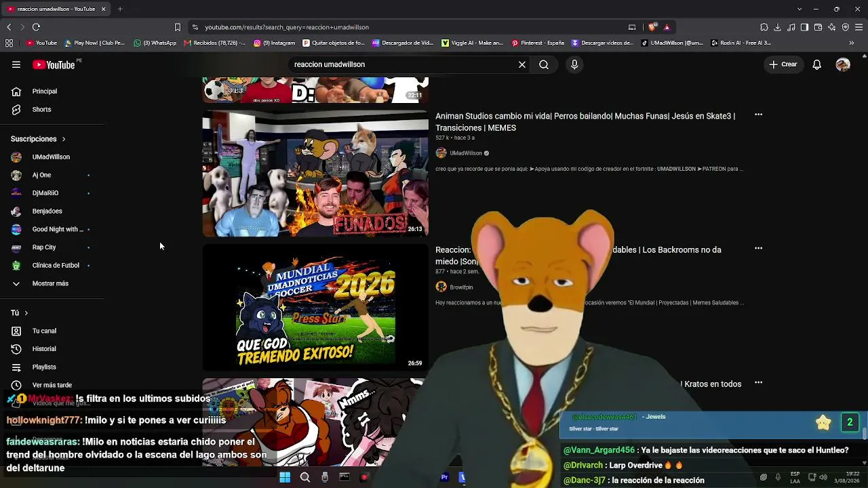This screenshot has width=868, height=488.
Task: Expand the Suscripciones section
Action: (x=39, y=139)
